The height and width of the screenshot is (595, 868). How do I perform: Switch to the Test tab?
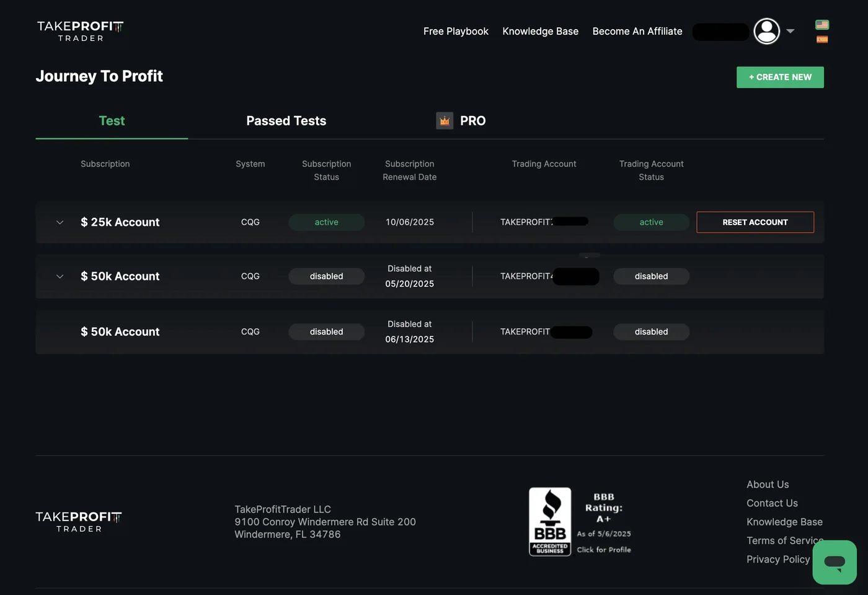(112, 121)
